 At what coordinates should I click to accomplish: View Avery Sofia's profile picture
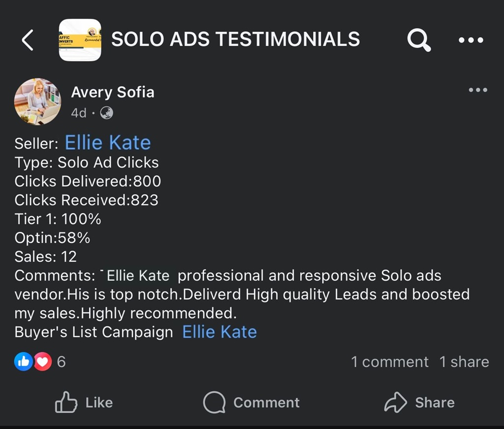coord(37,101)
